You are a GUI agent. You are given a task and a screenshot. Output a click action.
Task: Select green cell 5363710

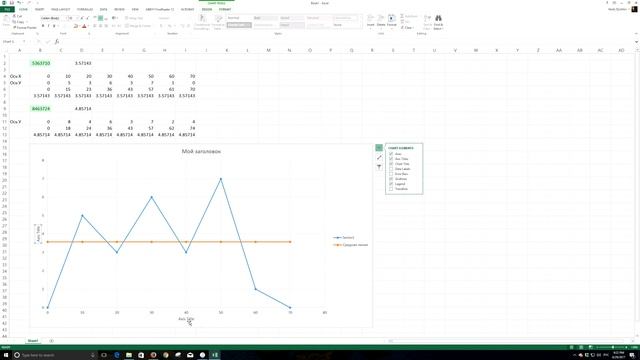(40, 63)
